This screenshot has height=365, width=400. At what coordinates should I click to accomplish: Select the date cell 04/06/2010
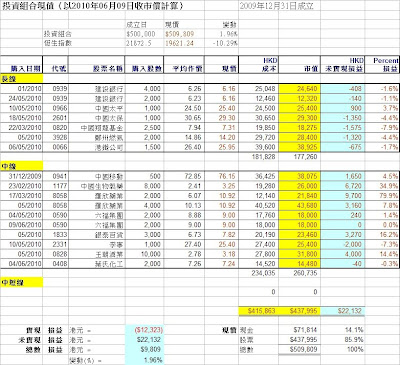coord(25,264)
